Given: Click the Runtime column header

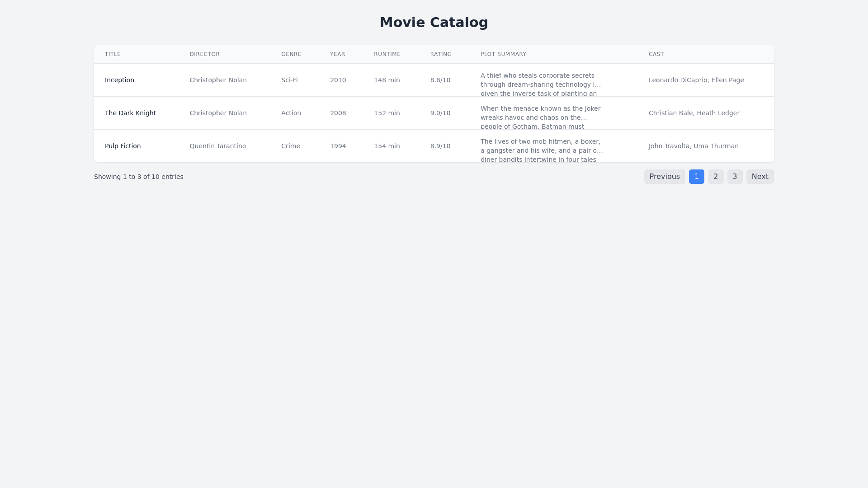Looking at the screenshot, I should click(387, 54).
